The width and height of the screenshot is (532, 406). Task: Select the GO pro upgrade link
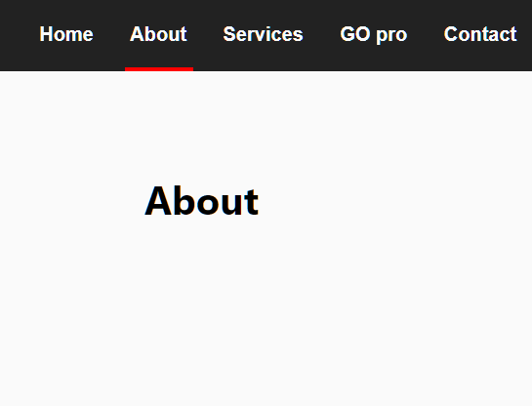tap(373, 35)
